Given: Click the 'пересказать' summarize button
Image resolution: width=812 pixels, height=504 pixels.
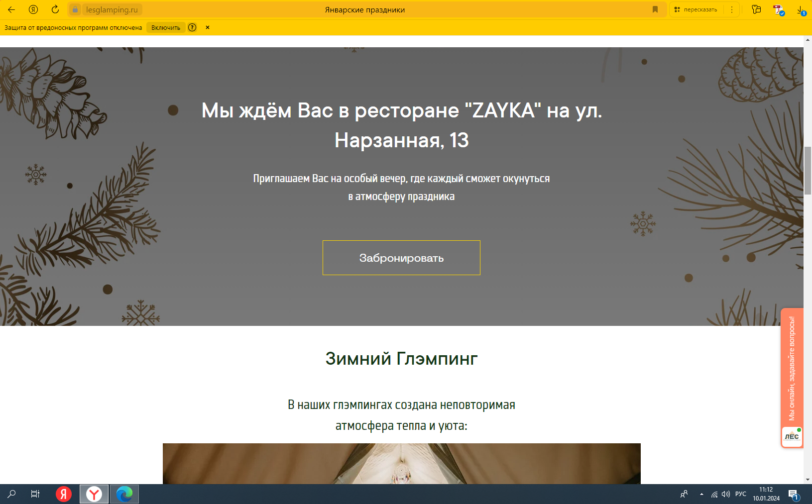Looking at the screenshot, I should (x=696, y=9).
